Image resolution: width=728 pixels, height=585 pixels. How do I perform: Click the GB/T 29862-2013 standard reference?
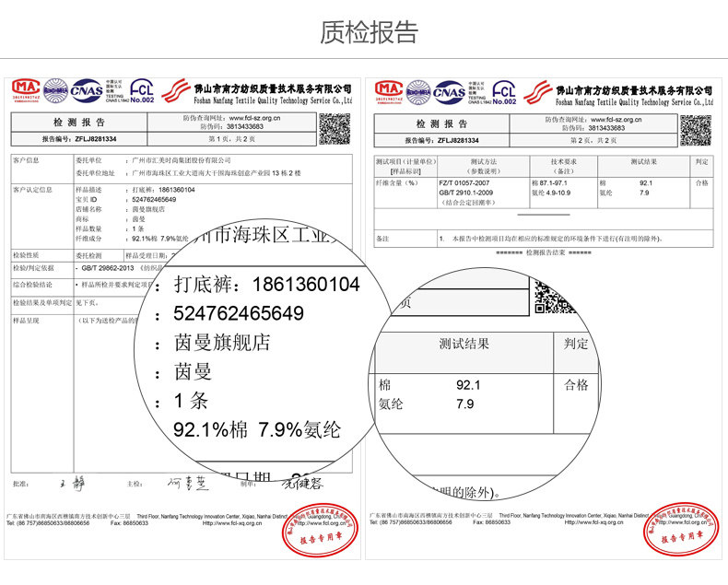(108, 268)
